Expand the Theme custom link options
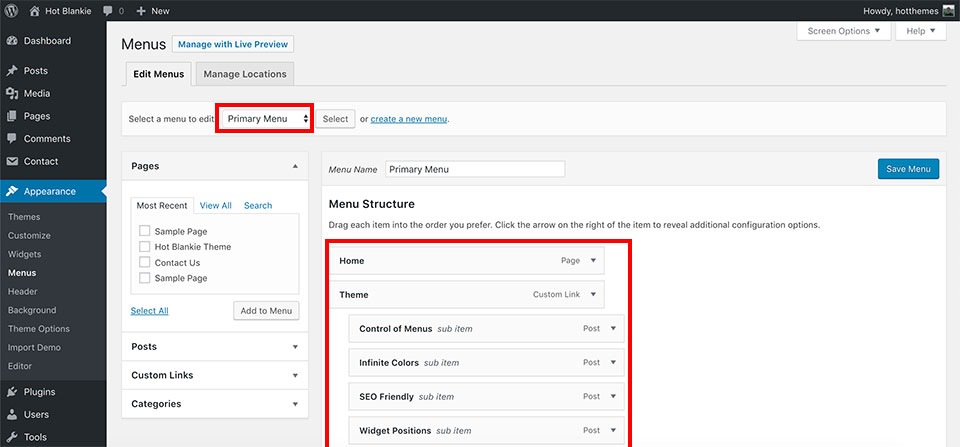This screenshot has height=447, width=960. (x=593, y=295)
